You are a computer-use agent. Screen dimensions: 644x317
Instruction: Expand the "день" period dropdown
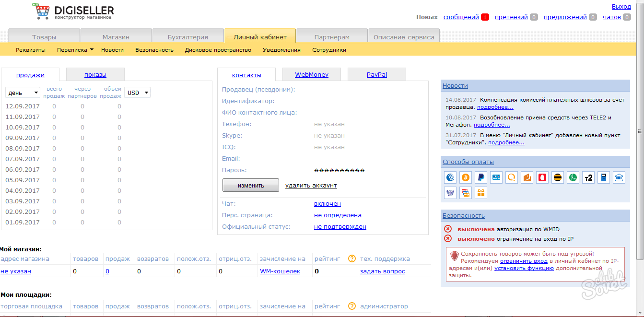tap(23, 93)
